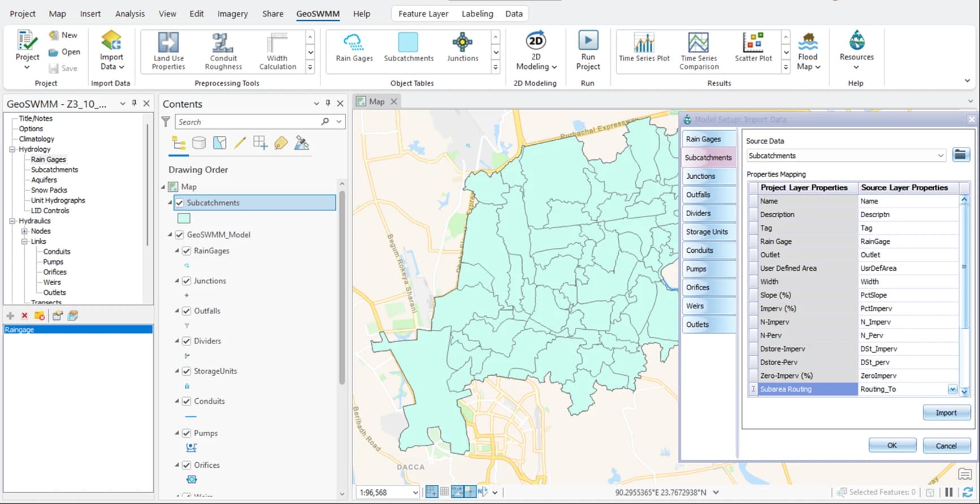This screenshot has width=980, height=504.
Task: Open the Subcatchments object table
Action: 409,48
